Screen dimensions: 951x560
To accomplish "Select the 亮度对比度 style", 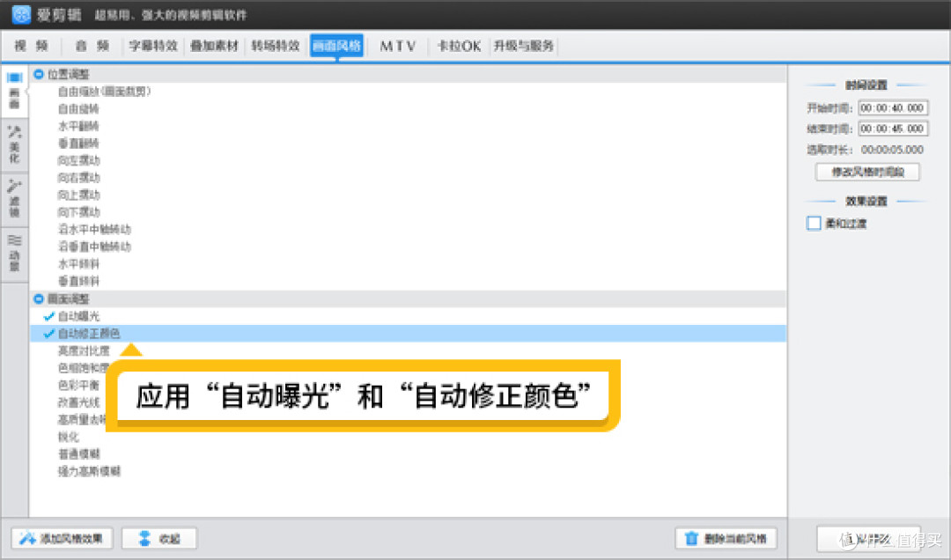I will point(84,350).
